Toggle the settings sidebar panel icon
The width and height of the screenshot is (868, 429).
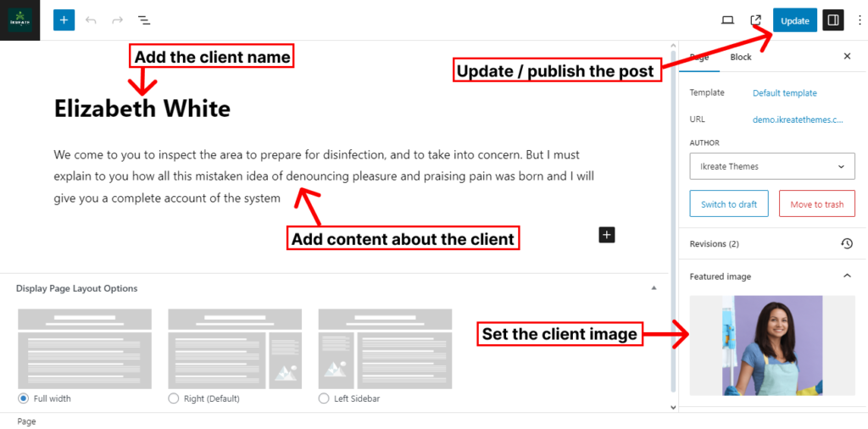coord(833,20)
